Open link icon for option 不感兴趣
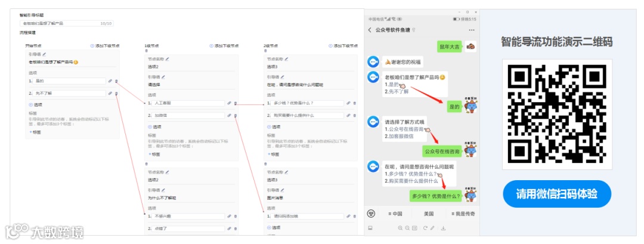The image size is (644, 244). pos(229,217)
